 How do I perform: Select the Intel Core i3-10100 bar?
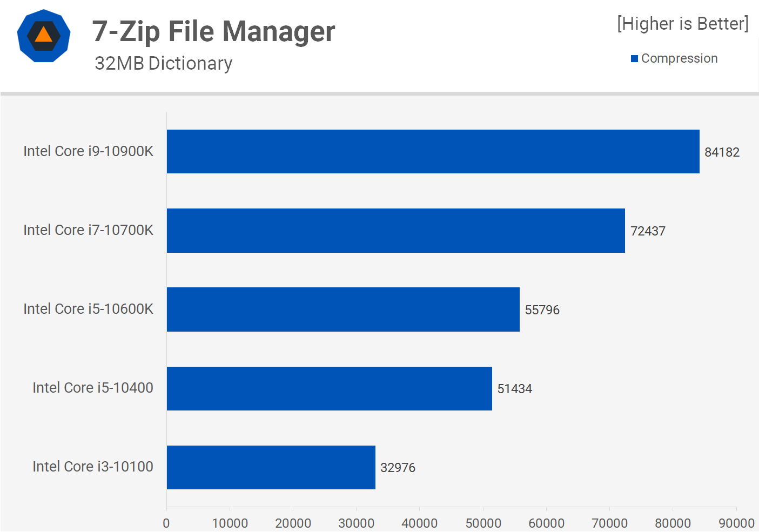coord(271,467)
